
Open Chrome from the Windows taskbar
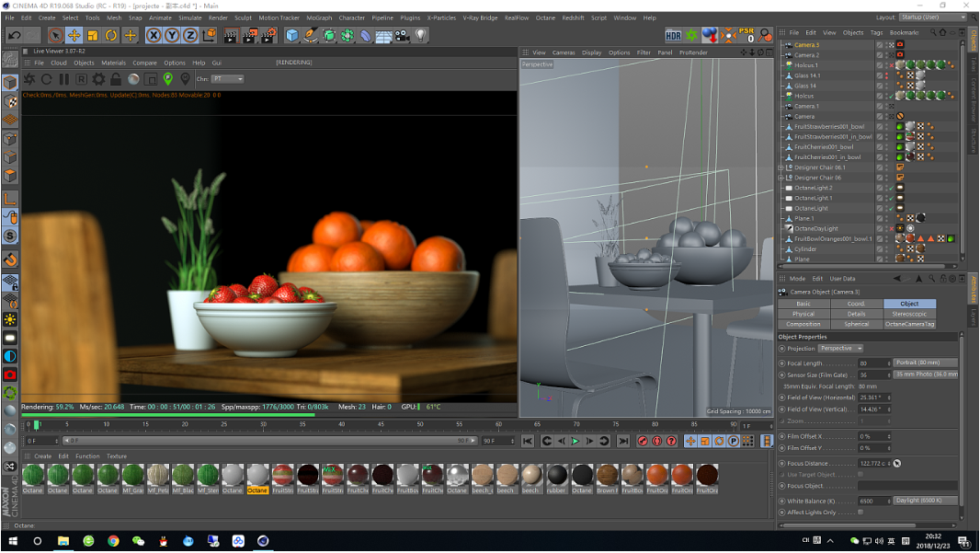[x=113, y=541]
